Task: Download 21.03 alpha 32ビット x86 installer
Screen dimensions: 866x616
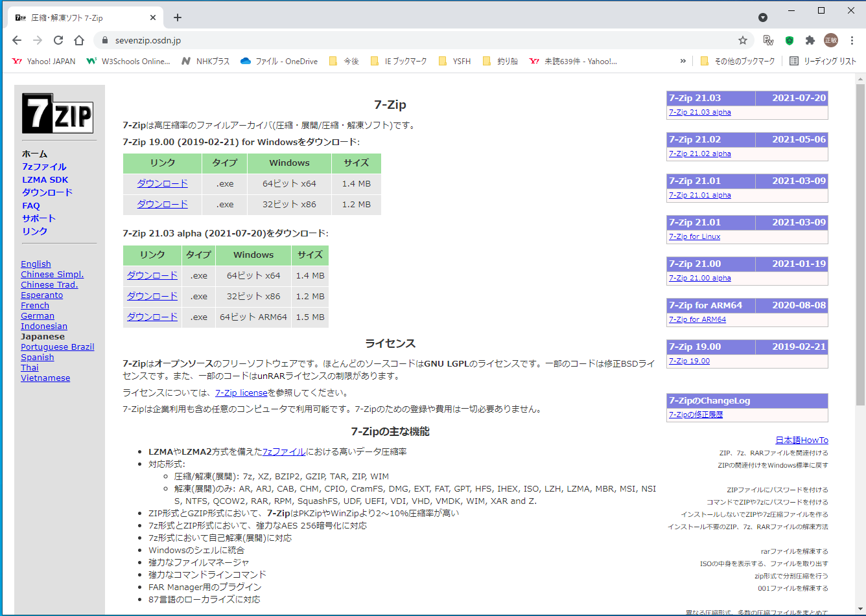Action: point(152,297)
